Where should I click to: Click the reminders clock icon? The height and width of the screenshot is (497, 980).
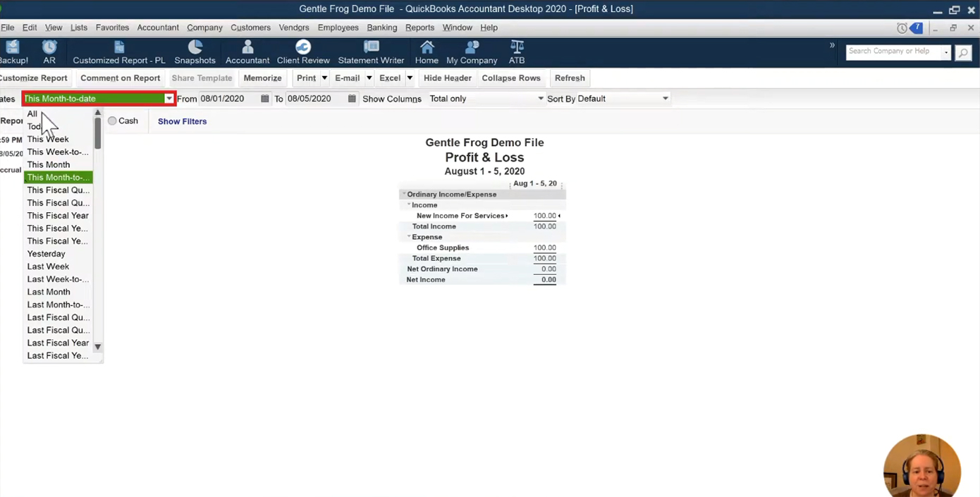(x=902, y=28)
